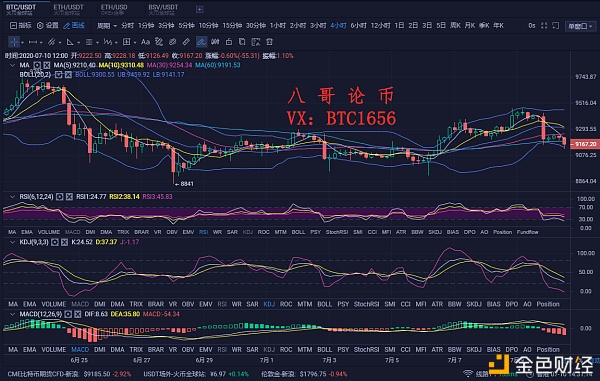Close the RSI indicator panel X
This screenshot has height=381, width=600.
click(x=69, y=197)
